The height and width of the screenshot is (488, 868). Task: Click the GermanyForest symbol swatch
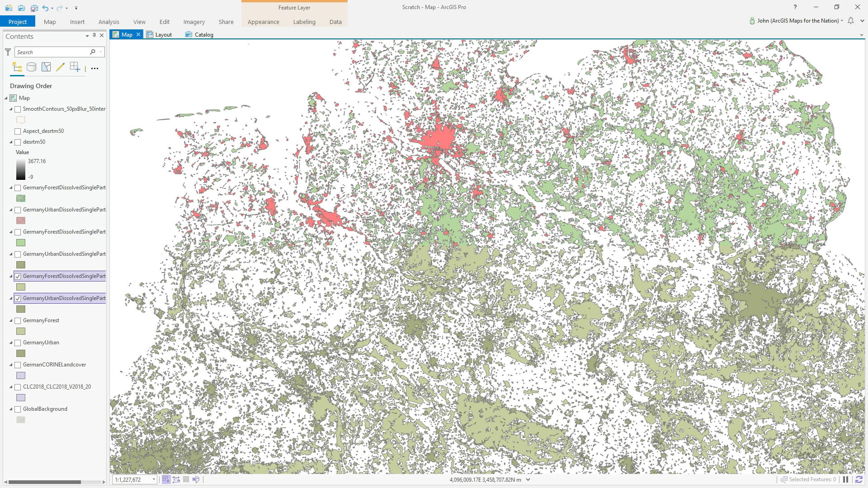tap(21, 331)
